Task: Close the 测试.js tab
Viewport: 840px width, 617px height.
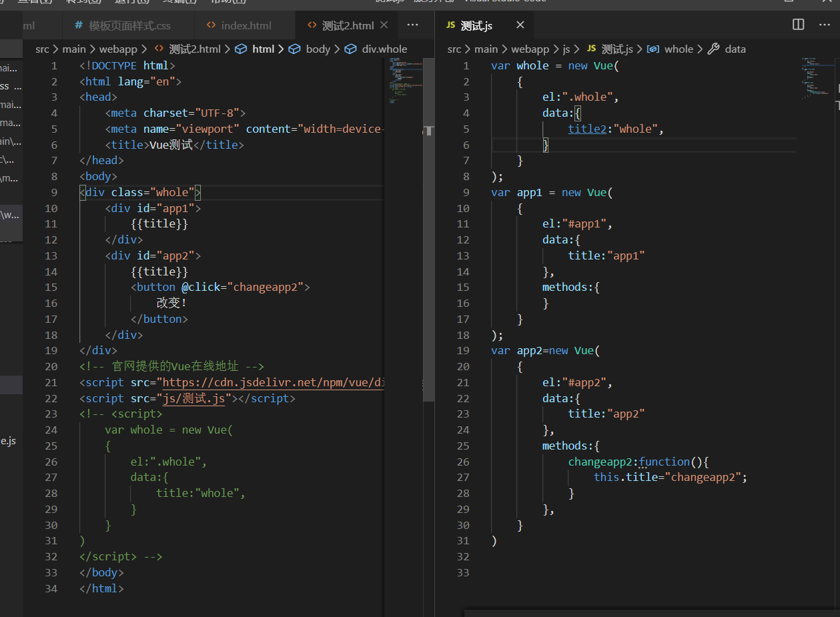Action: 520,25
